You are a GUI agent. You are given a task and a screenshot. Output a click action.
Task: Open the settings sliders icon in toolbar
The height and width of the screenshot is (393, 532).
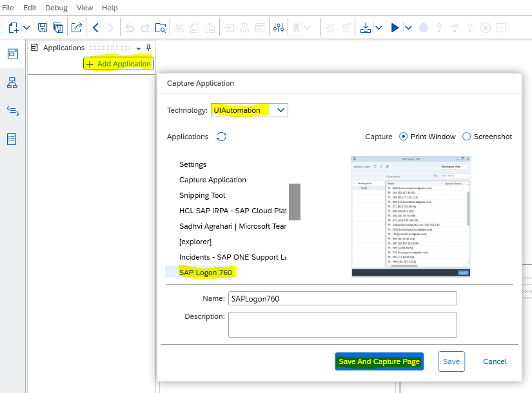click(x=279, y=28)
